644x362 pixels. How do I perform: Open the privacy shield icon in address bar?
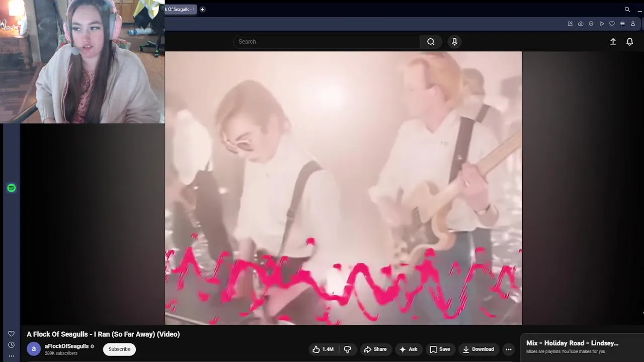591,24
